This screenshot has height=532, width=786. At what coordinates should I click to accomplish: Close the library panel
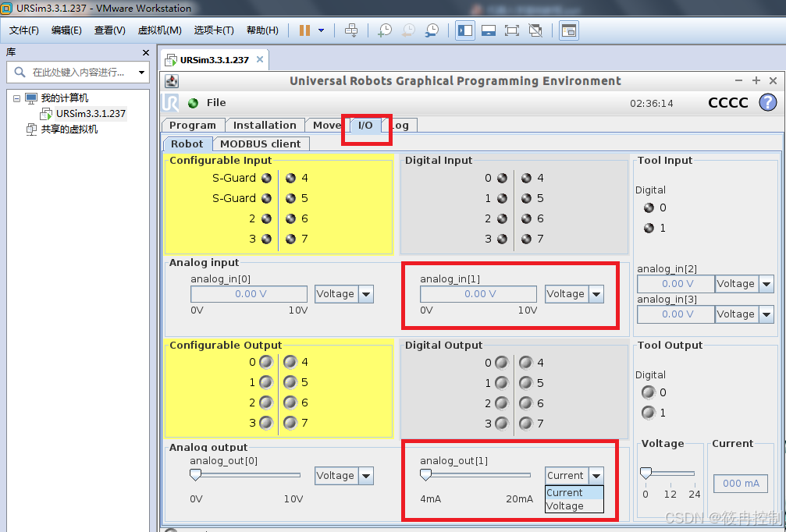tap(146, 52)
